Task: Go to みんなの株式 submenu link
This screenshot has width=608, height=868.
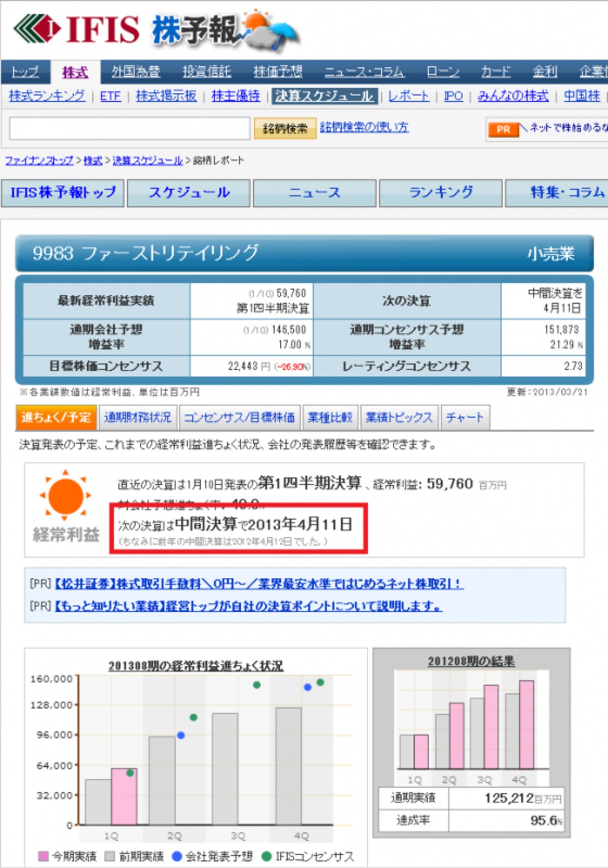Action: coord(513,96)
